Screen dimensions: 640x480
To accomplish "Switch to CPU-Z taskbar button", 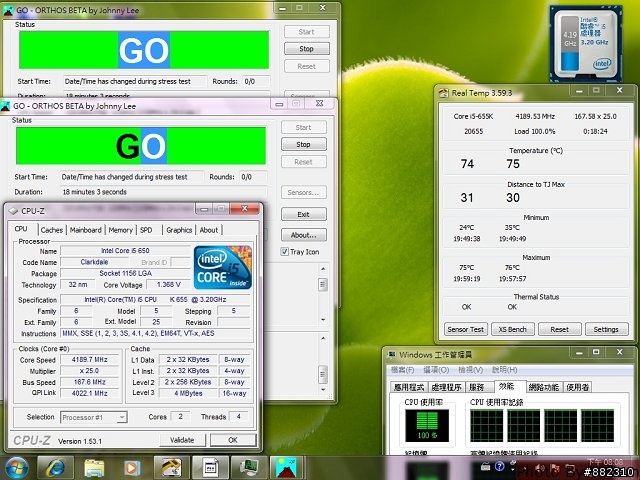I will pos(210,468).
